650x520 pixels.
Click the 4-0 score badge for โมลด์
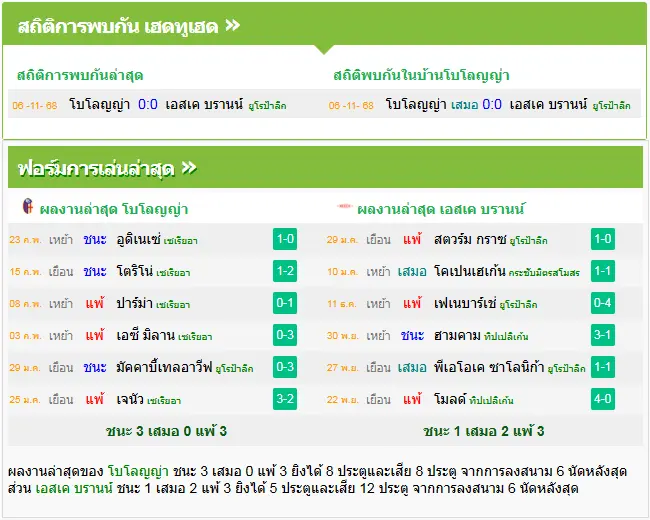(603, 399)
